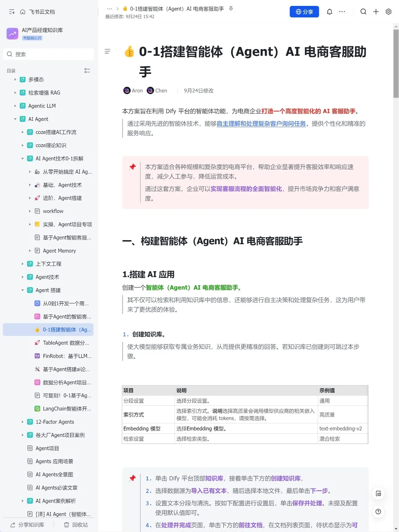This screenshot has height=532, width=399.
Task: Click the 混合检索 table cell
Action: pos(343,439)
